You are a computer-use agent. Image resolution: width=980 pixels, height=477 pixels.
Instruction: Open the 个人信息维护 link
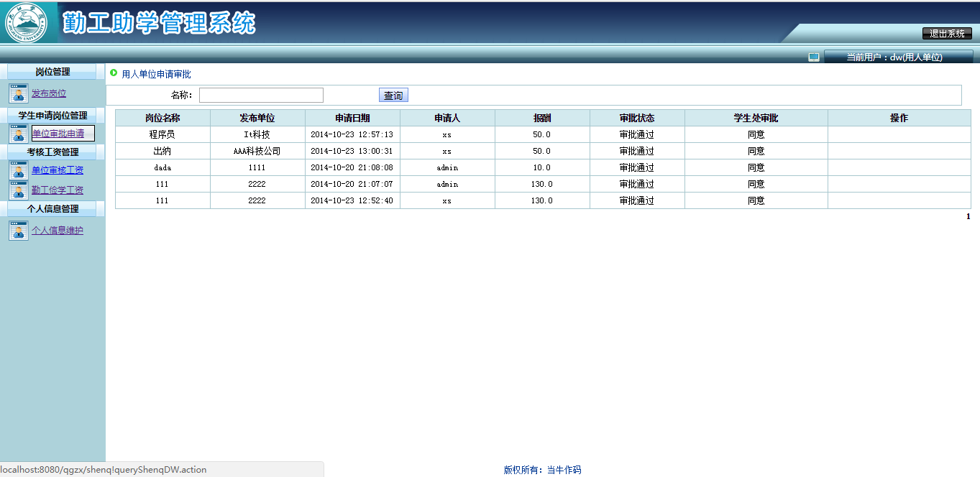click(x=58, y=231)
